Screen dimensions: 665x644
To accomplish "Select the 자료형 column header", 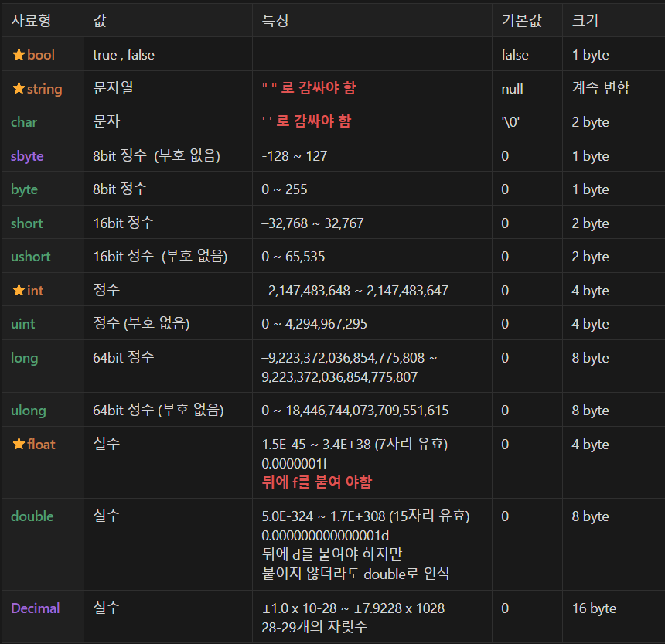I will tap(31, 20).
